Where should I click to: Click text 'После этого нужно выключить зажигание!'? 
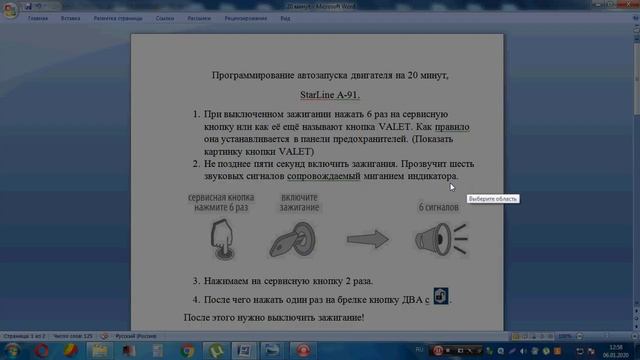(x=274, y=317)
